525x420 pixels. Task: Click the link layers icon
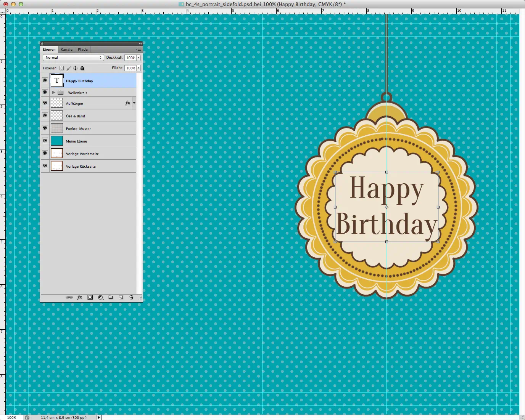coord(69,297)
